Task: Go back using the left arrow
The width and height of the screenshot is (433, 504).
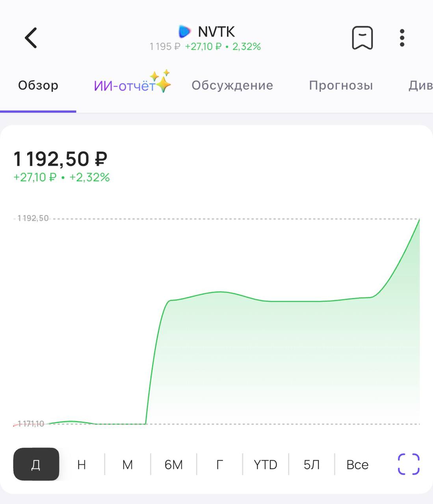Action: [x=31, y=38]
